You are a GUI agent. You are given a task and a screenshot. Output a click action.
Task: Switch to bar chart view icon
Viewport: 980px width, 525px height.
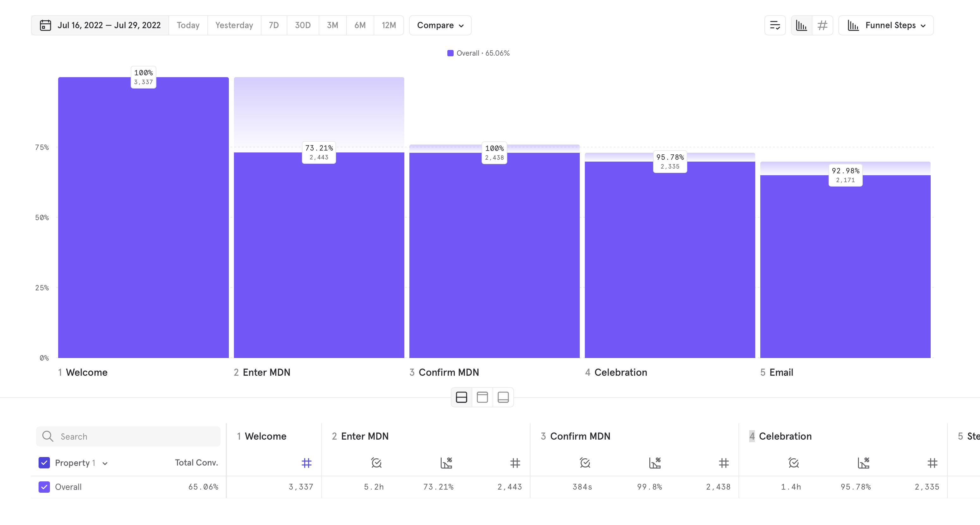(x=801, y=25)
